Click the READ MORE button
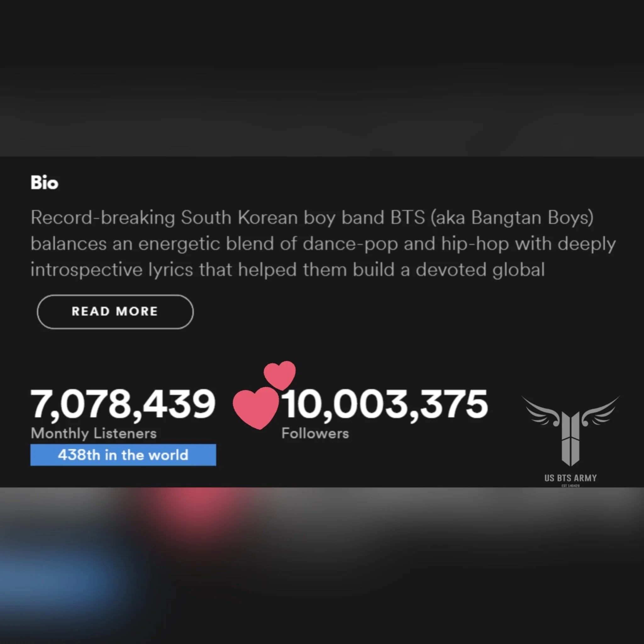Viewport: 644px width, 644px height. point(115,312)
